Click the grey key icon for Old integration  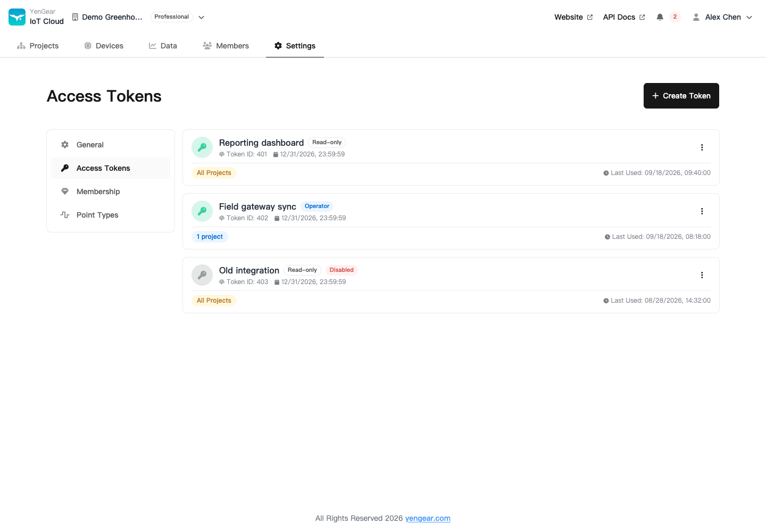pyautogui.click(x=202, y=275)
